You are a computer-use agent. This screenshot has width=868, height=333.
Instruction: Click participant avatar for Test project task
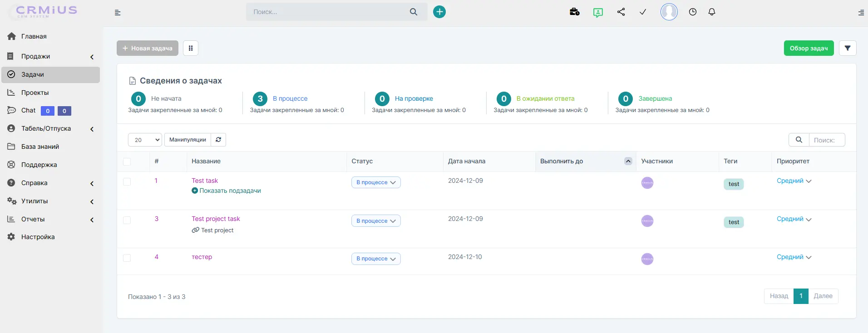point(647,221)
